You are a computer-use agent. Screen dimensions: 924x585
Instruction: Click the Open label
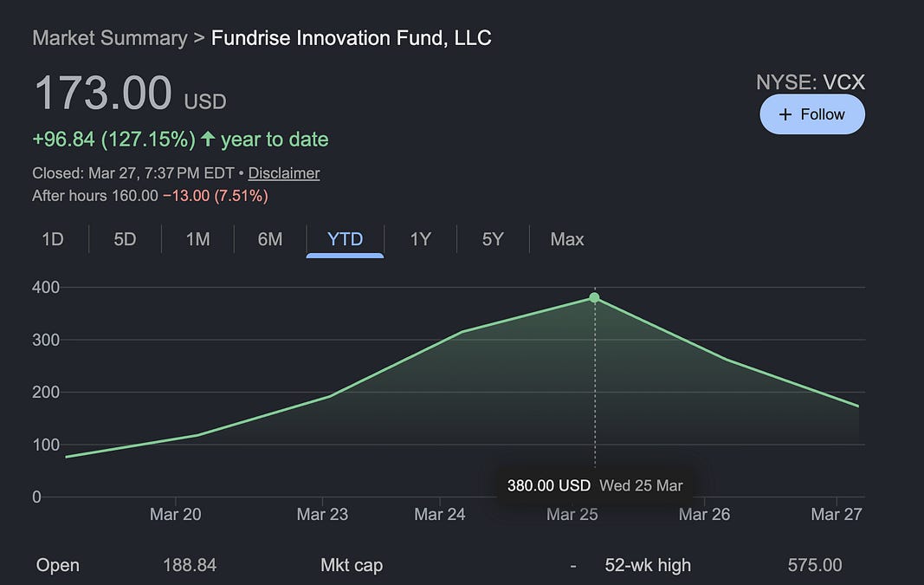(x=58, y=565)
